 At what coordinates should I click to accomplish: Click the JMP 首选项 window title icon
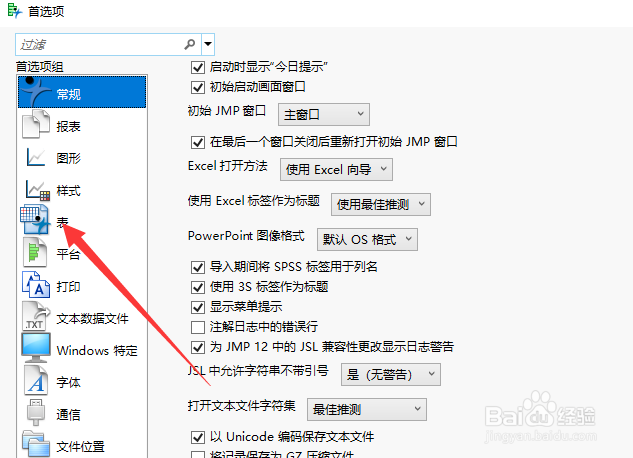(x=15, y=10)
